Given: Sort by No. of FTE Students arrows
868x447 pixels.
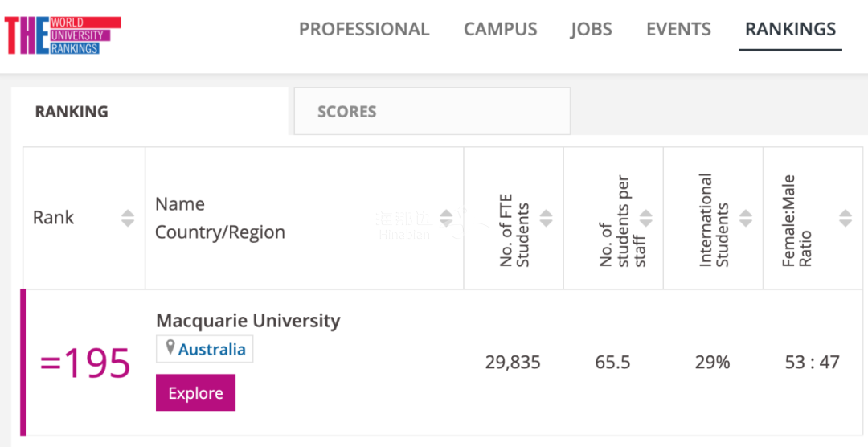Looking at the screenshot, I should coord(546,218).
